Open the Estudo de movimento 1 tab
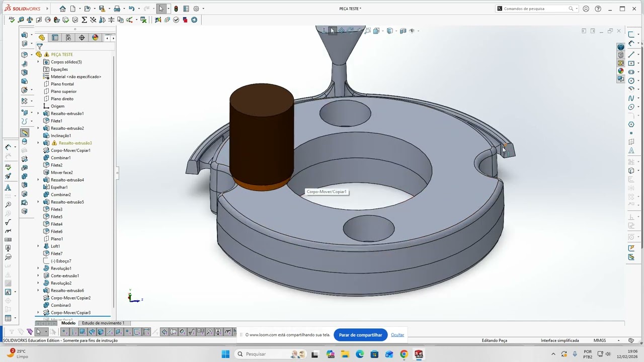This screenshot has height=362, width=644. click(103, 323)
